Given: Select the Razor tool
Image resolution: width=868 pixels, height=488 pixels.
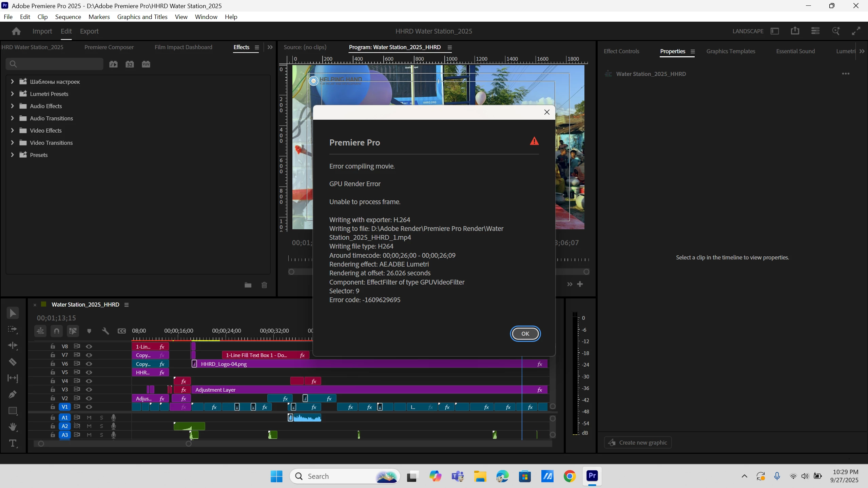Looking at the screenshot, I should tap(13, 362).
